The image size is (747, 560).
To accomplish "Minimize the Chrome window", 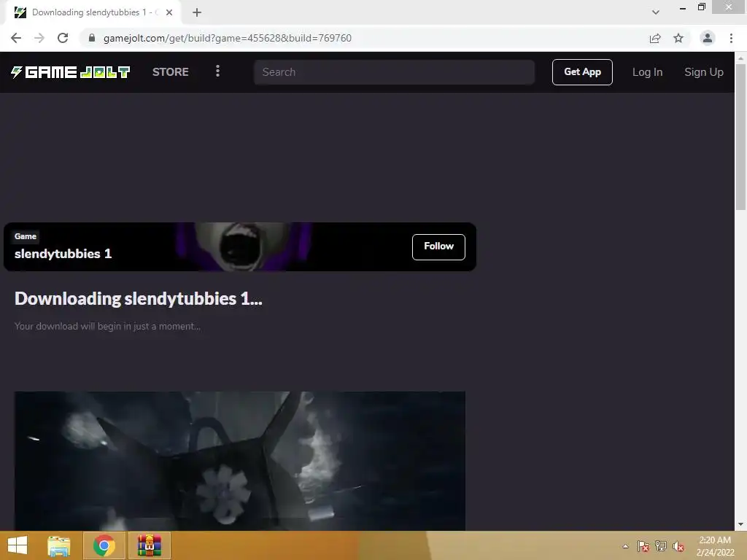I will click(x=682, y=7).
